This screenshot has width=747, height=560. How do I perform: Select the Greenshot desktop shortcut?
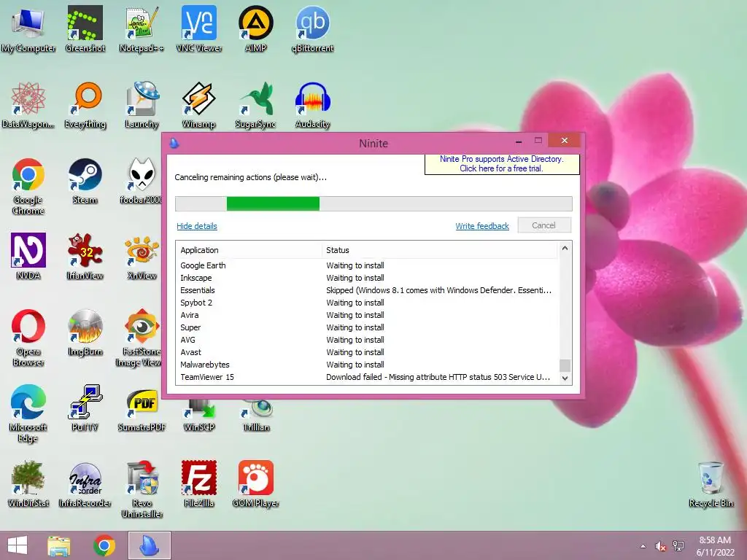85,29
